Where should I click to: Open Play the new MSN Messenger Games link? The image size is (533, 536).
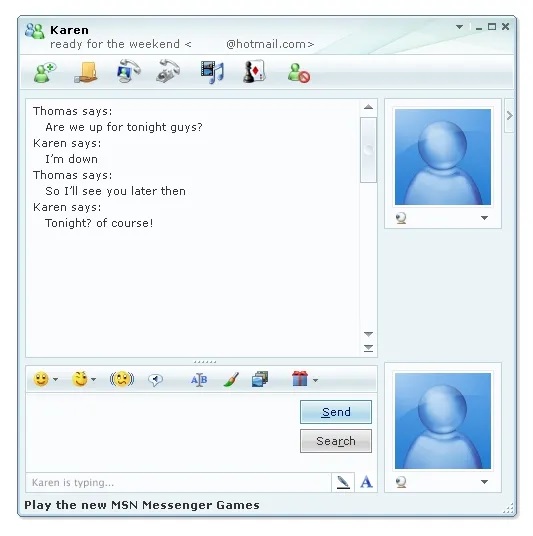pyautogui.click(x=142, y=505)
